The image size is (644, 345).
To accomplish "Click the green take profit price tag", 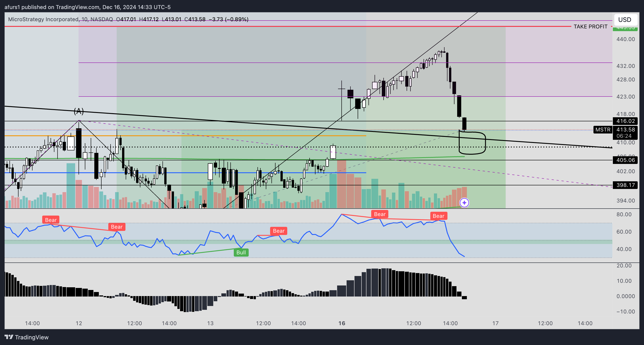I will click(625, 29).
